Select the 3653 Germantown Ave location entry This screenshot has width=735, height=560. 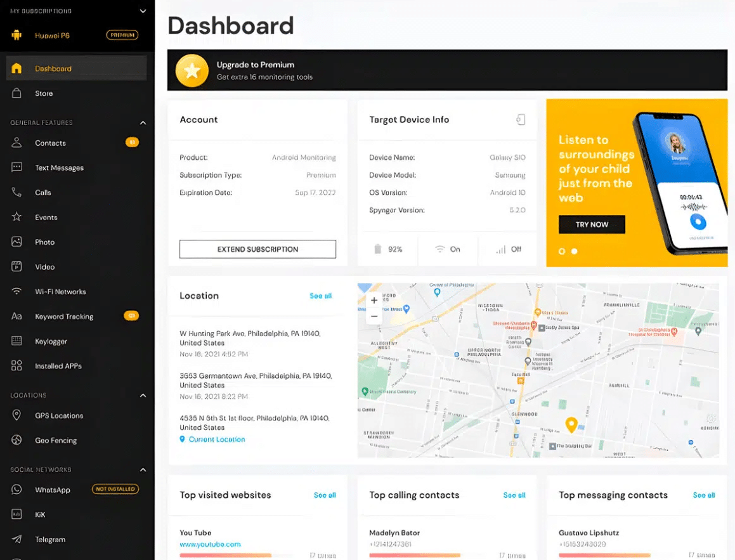pyautogui.click(x=256, y=386)
